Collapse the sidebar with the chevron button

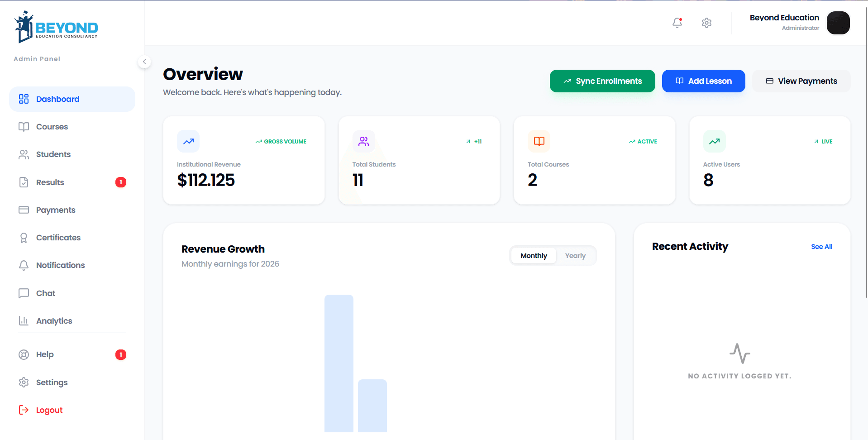pyautogui.click(x=144, y=62)
